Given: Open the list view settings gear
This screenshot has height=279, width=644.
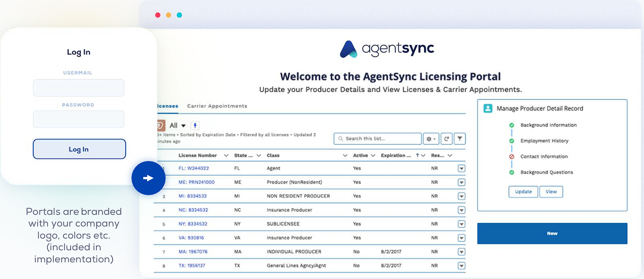Looking at the screenshot, I should coord(431,139).
